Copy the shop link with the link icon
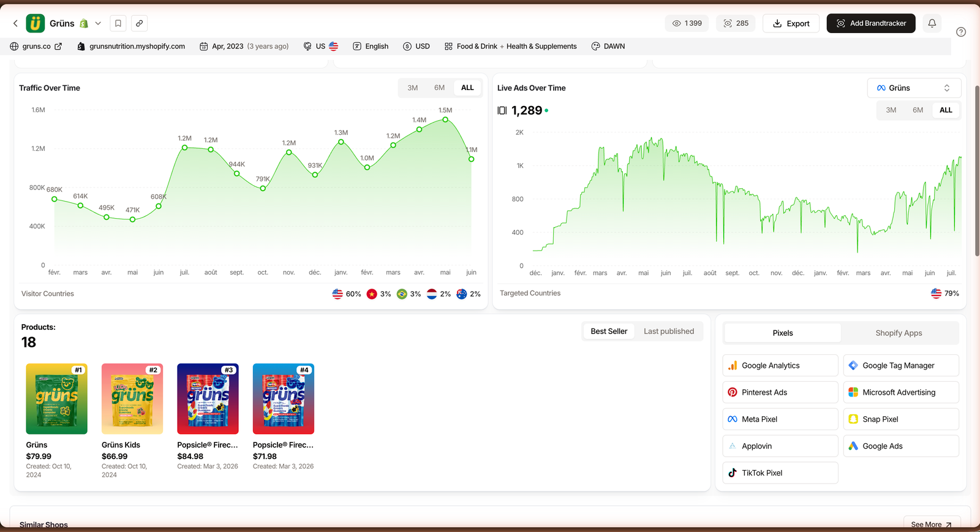 [x=140, y=23]
